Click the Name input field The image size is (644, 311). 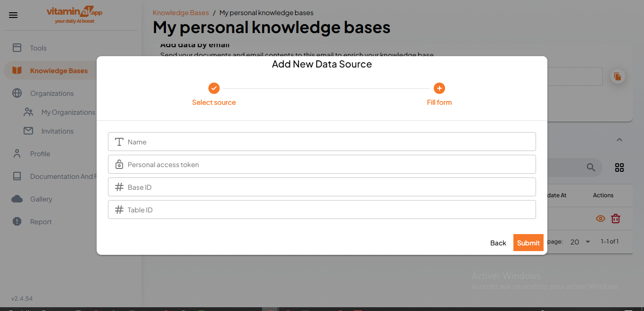pos(322,142)
